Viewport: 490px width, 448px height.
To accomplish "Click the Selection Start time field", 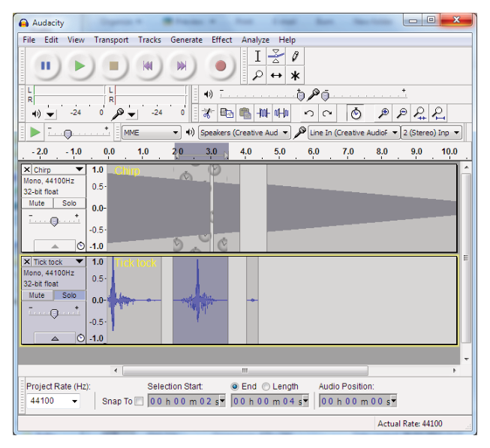I will [186, 401].
